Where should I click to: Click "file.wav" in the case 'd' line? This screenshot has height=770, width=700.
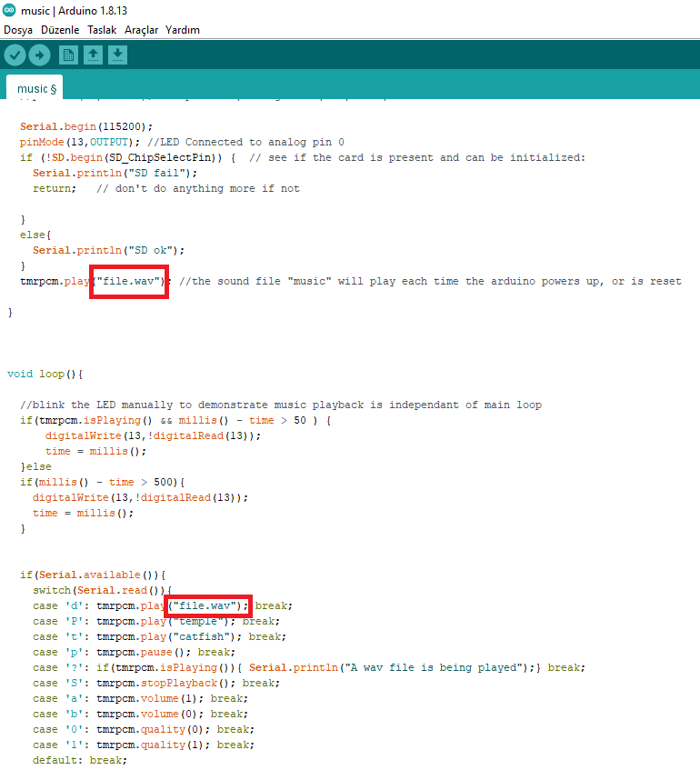pos(209,605)
